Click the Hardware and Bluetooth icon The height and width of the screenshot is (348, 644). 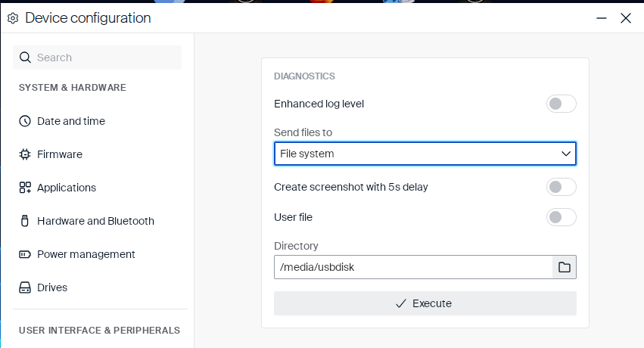(25, 221)
